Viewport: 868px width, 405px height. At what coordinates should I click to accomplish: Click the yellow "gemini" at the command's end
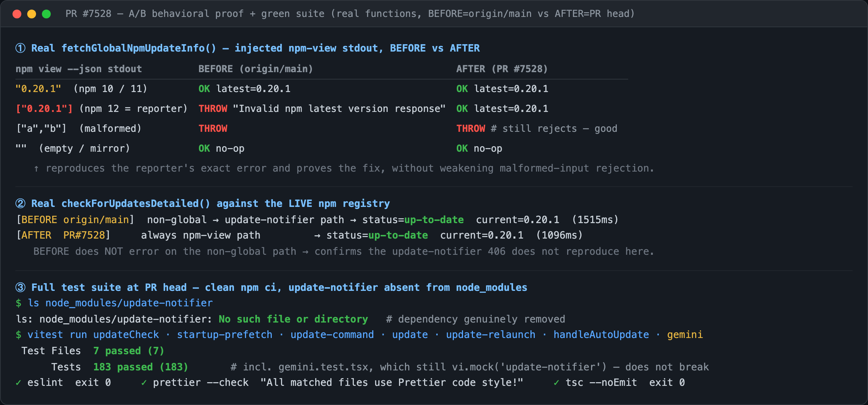685,335
